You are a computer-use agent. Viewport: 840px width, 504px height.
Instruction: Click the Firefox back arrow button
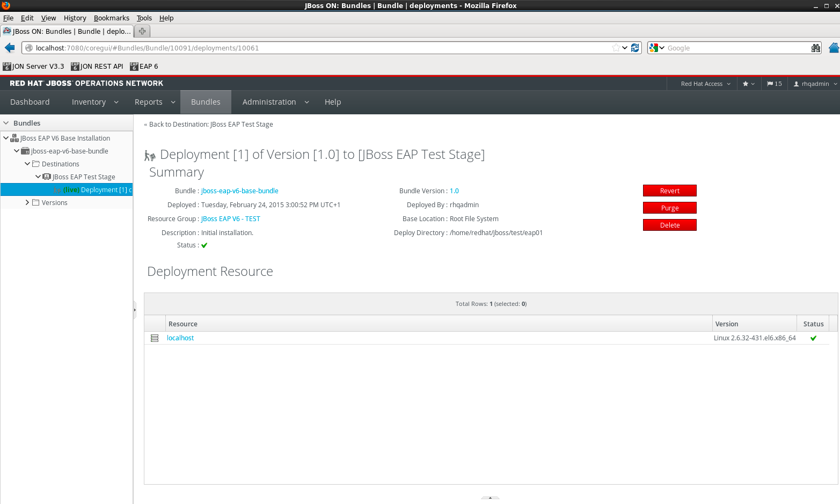10,48
